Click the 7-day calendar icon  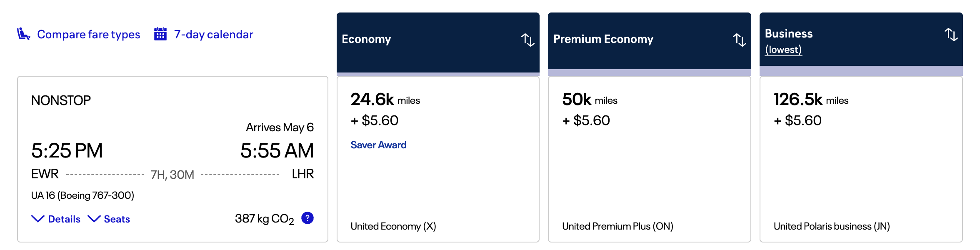coord(160,34)
